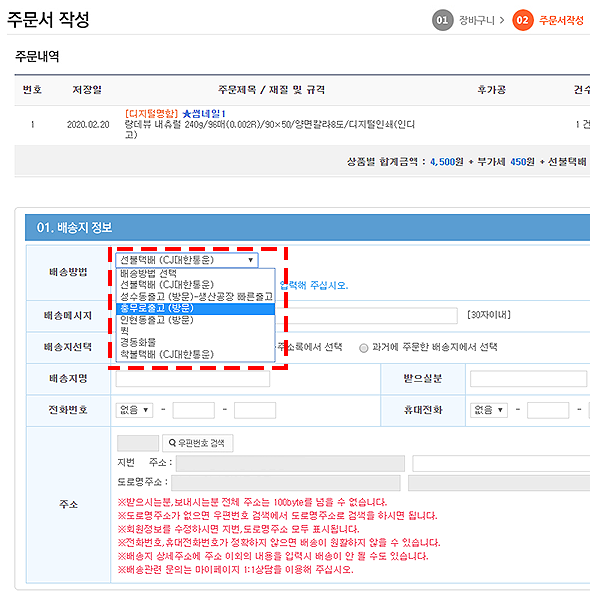Screen dimensions: 590x600
Task: Click the 전화번호 last number field
Action: click(255, 410)
